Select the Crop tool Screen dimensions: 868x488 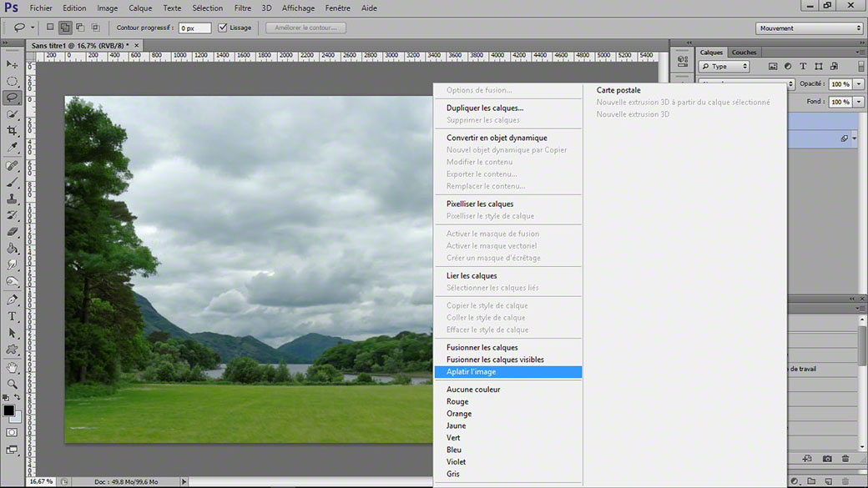pyautogui.click(x=13, y=131)
